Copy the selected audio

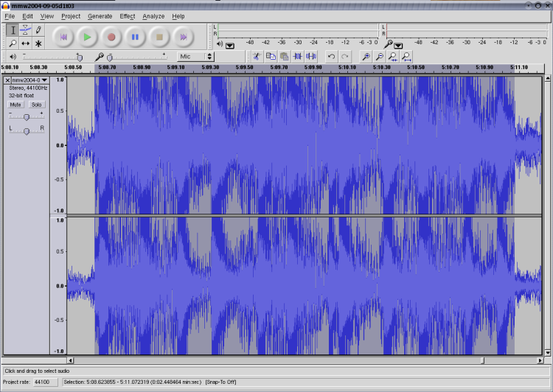271,57
